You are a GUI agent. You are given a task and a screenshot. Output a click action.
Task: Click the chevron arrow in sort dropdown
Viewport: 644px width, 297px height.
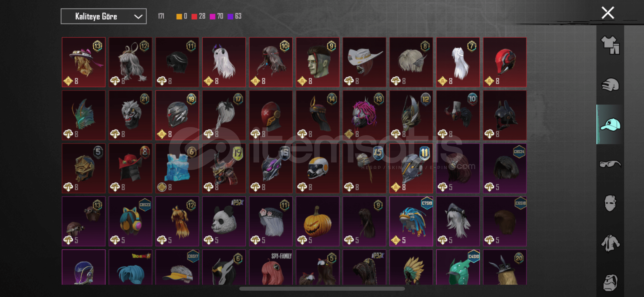[x=138, y=16]
